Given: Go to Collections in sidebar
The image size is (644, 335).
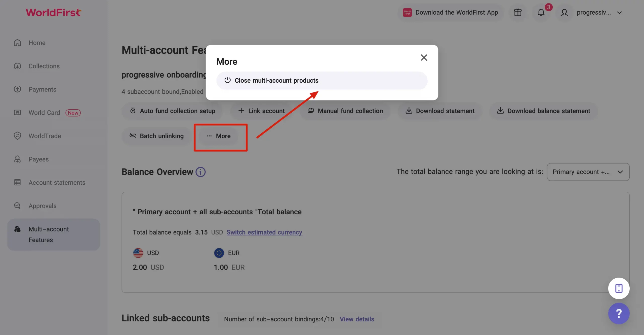Looking at the screenshot, I should [x=44, y=66].
